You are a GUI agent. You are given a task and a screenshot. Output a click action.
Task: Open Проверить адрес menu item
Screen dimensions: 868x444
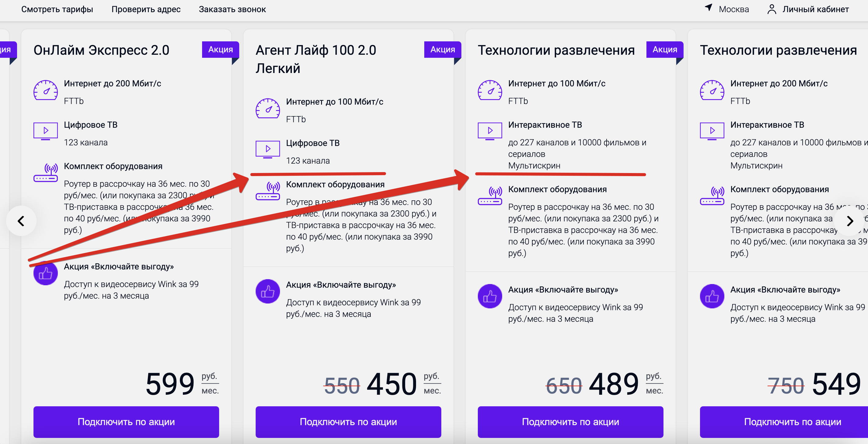146,9
